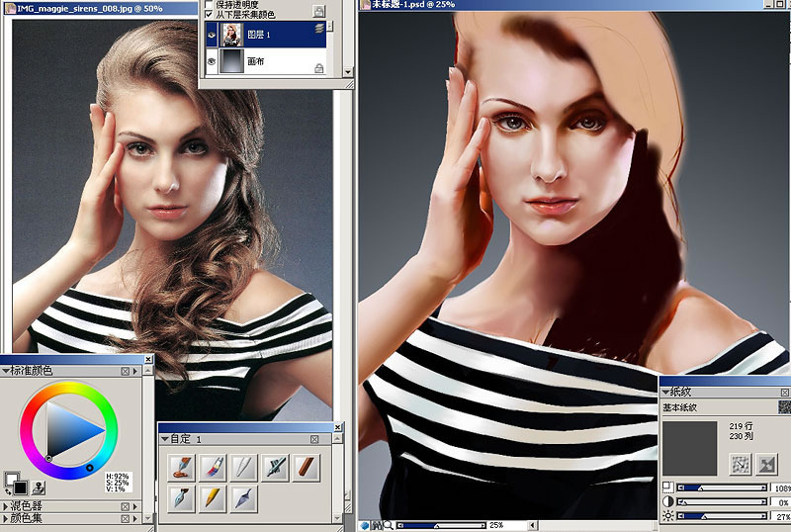Select the yellow pencil brush icon

pyautogui.click(x=213, y=498)
